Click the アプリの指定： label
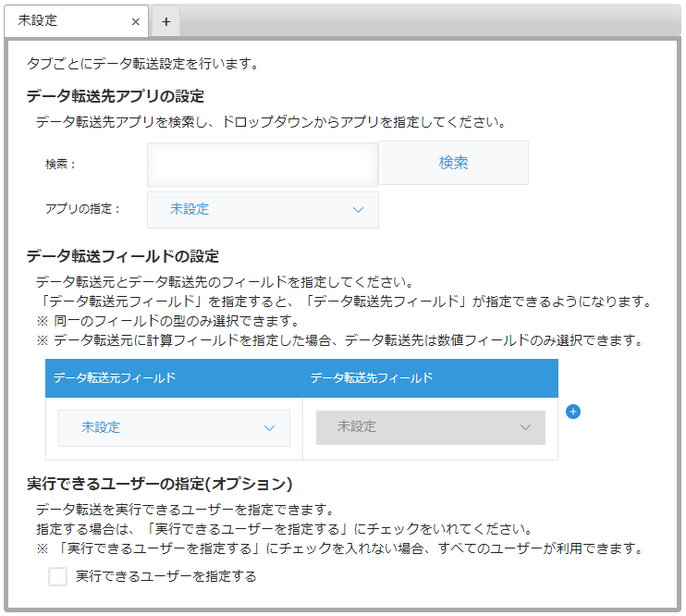The height and width of the screenshot is (616, 686). tap(82, 209)
